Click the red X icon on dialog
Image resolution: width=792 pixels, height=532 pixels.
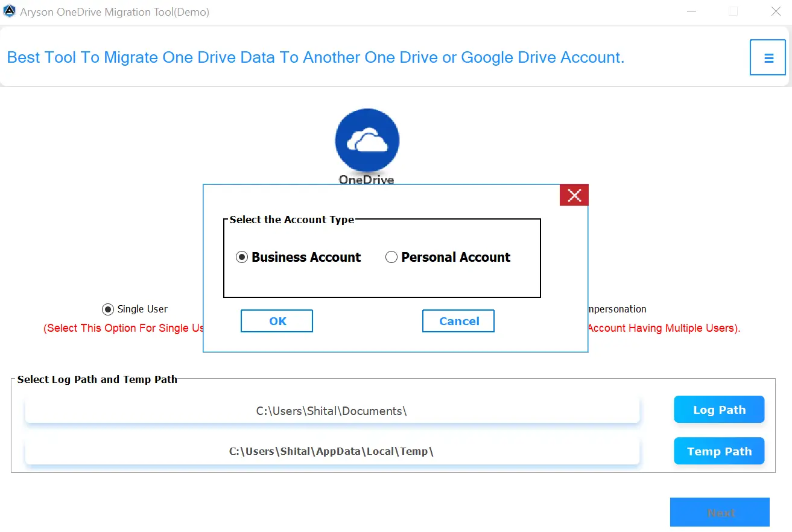click(573, 195)
